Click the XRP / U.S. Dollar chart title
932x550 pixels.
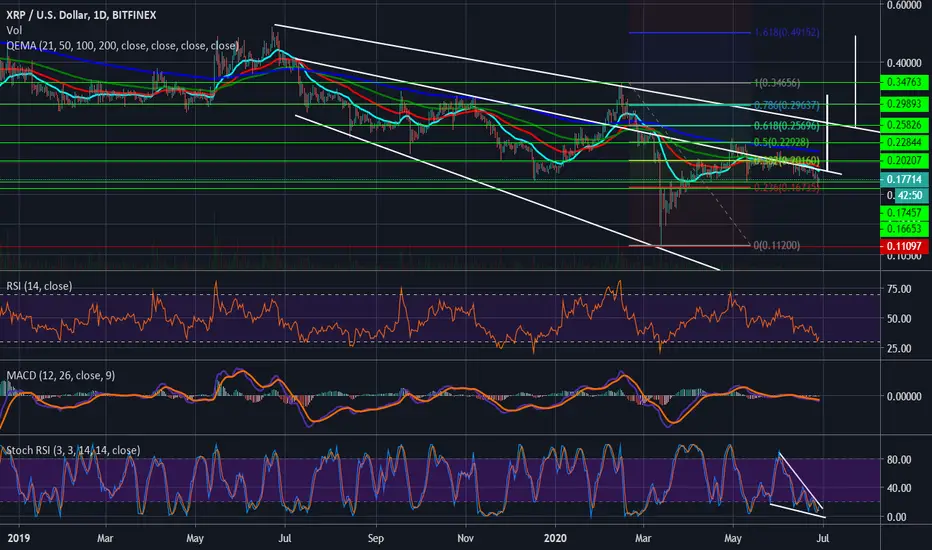tap(81, 15)
